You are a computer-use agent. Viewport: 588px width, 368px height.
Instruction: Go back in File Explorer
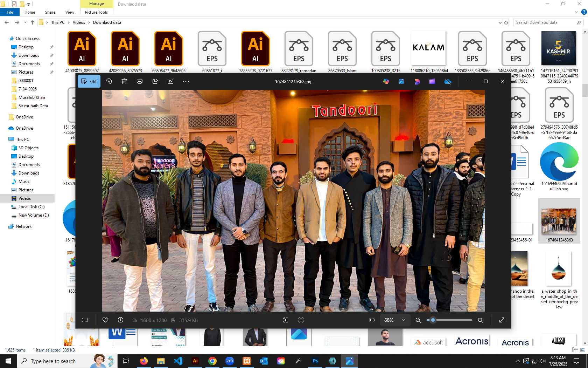coord(7,22)
